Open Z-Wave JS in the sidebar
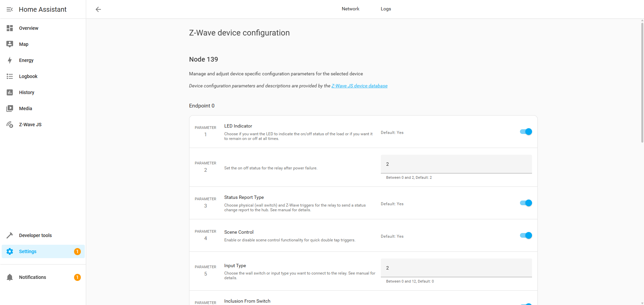 43,125
